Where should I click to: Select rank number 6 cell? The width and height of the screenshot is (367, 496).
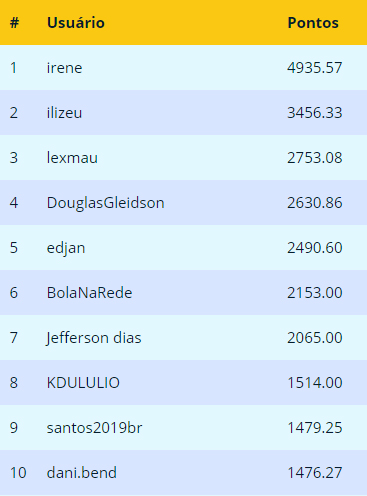pyautogui.click(x=14, y=293)
